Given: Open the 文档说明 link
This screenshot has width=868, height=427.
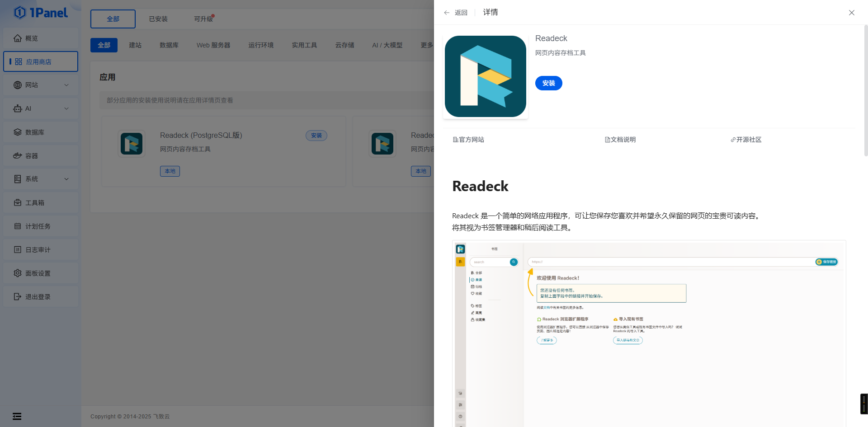Looking at the screenshot, I should (623, 140).
